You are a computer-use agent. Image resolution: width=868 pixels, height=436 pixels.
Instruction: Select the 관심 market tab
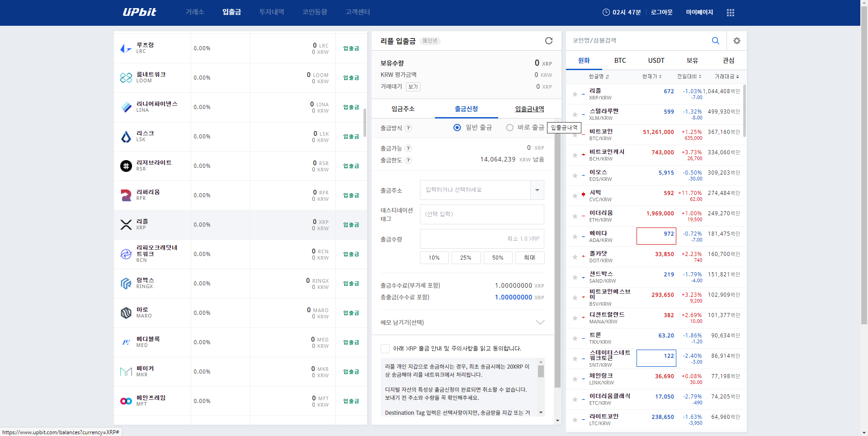coord(729,61)
